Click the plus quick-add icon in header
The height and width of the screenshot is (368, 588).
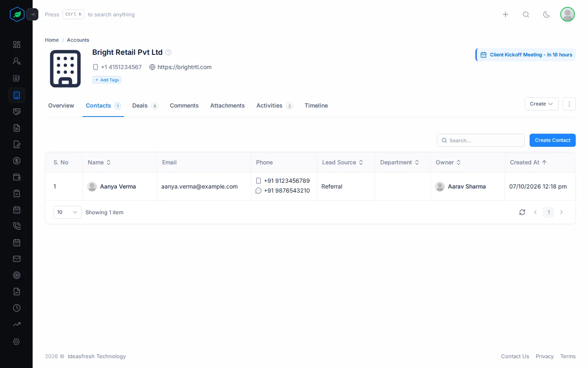point(506,14)
